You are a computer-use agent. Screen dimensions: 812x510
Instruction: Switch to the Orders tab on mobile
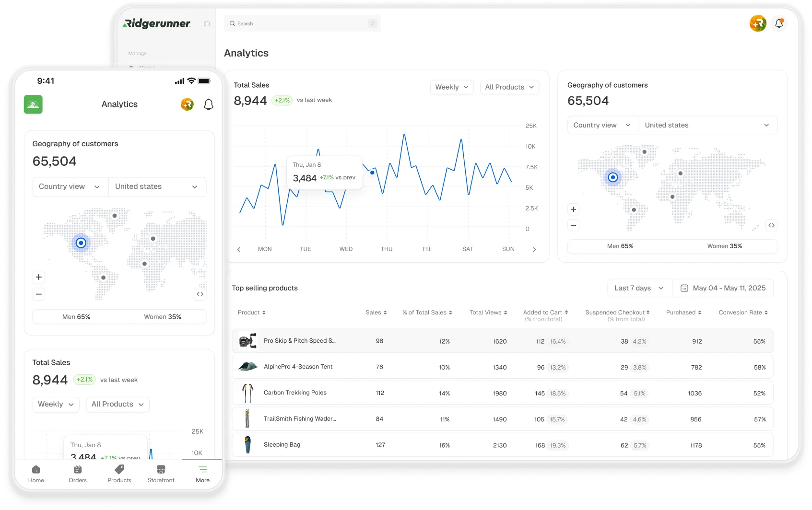(78, 474)
